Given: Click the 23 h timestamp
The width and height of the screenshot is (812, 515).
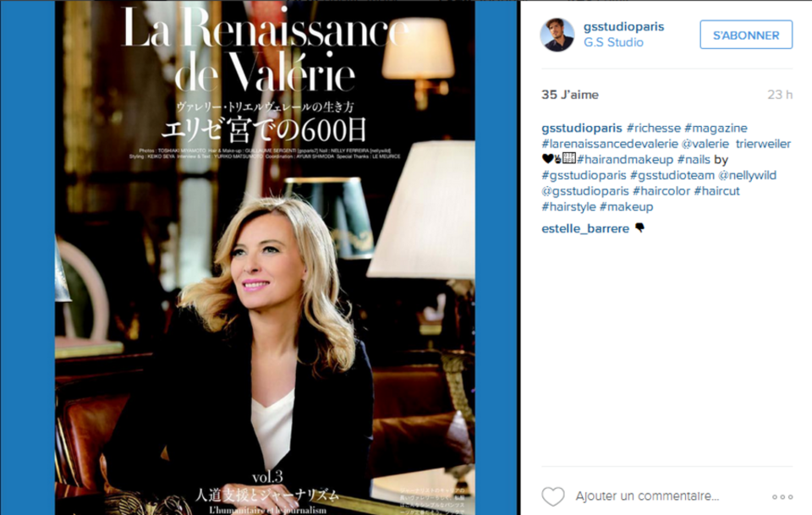Looking at the screenshot, I should point(780,95).
